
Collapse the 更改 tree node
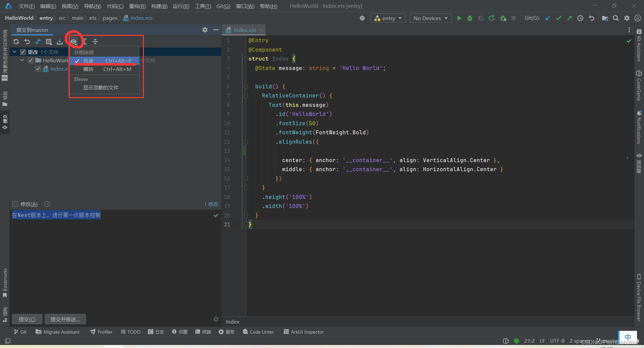15,52
